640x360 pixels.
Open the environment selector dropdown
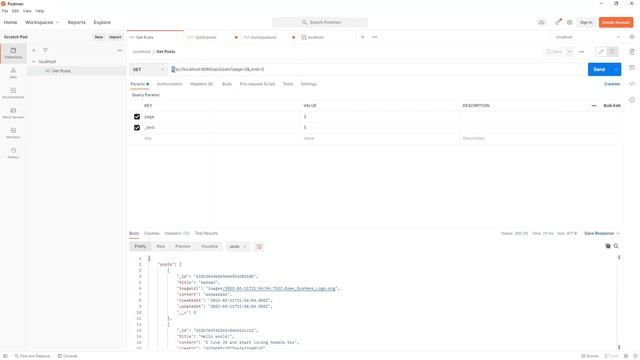coord(588,37)
